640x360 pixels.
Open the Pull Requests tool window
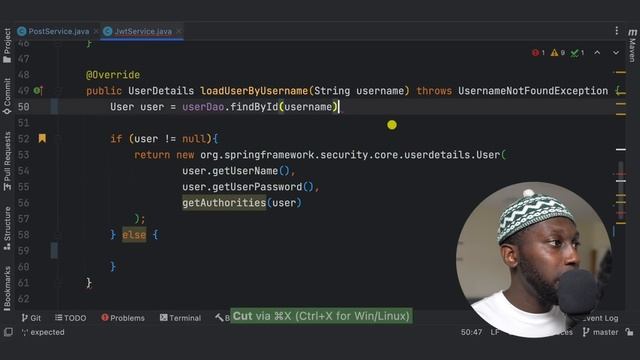pyautogui.click(x=7, y=161)
